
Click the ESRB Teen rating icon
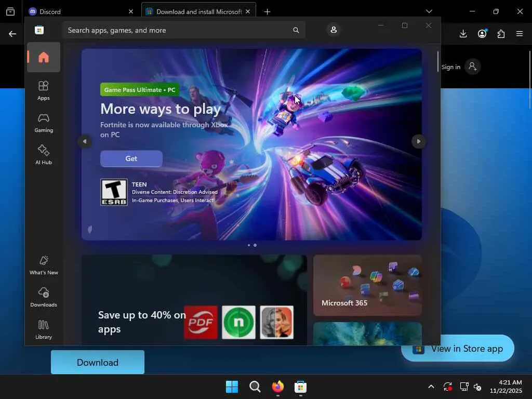coord(114,192)
